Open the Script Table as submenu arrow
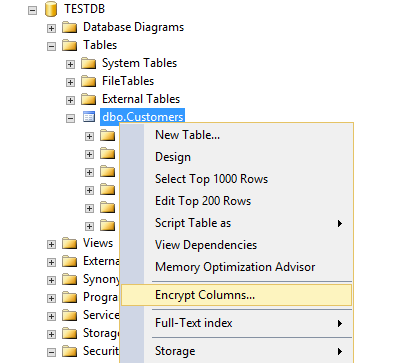 pyautogui.click(x=340, y=223)
